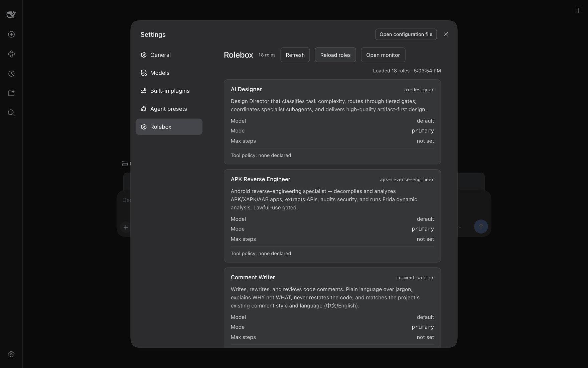Click the Settings dialog title

tap(153, 34)
